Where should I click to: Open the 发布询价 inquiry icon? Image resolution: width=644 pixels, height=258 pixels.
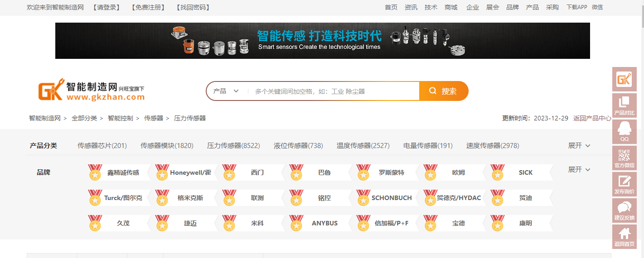click(624, 184)
